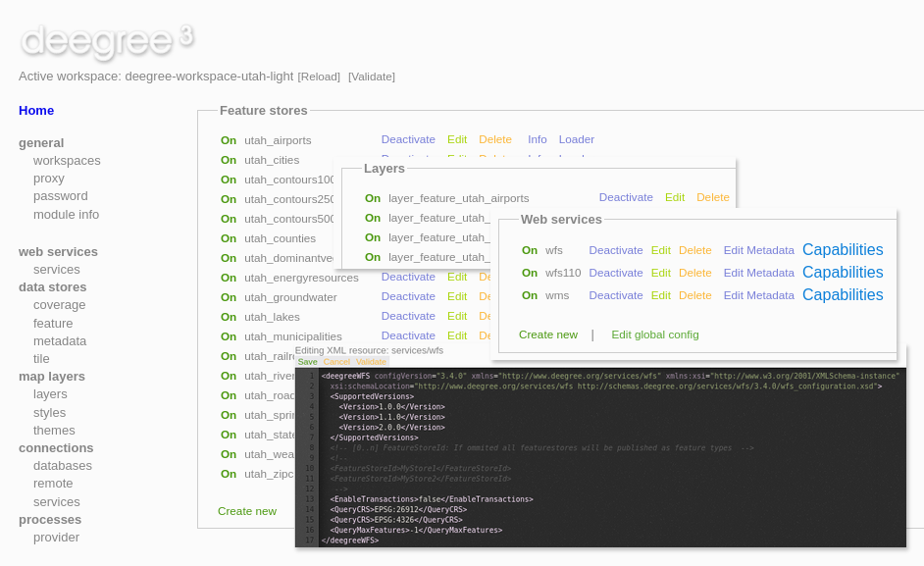This screenshot has height=566, width=924.
Task: Delete the wms web service
Action: 695,295
